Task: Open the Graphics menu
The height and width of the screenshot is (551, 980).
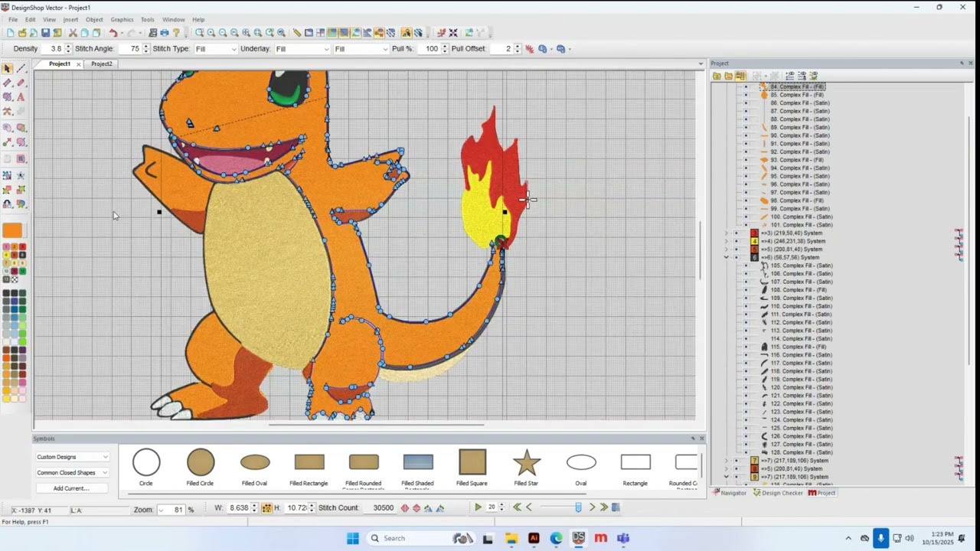Action: click(122, 19)
